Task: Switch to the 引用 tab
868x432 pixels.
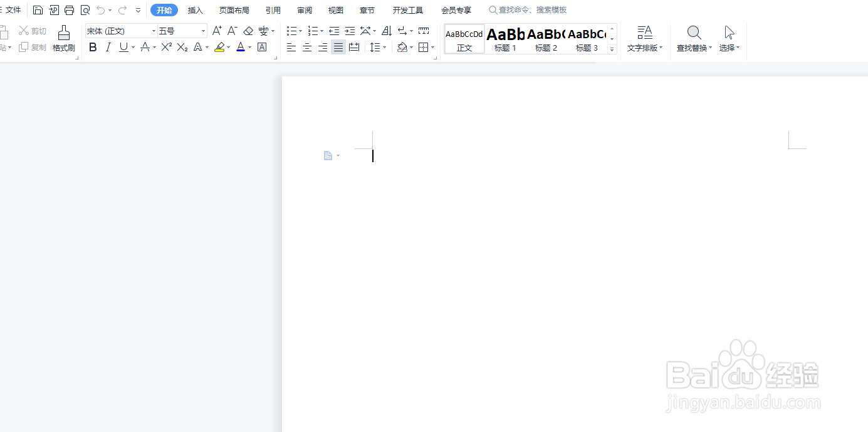Action: tap(273, 10)
